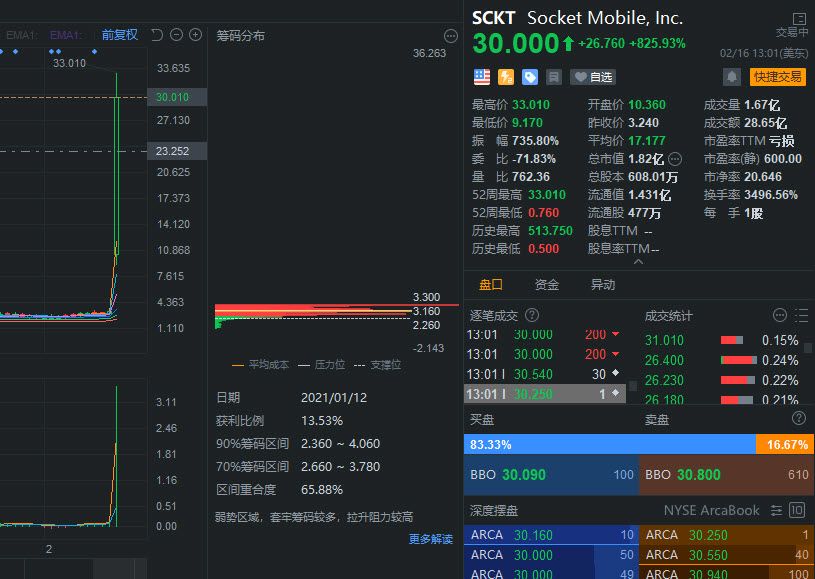Zoom in chart with plus circle icon
Viewport: 815px width, 579px height.
(x=195, y=35)
